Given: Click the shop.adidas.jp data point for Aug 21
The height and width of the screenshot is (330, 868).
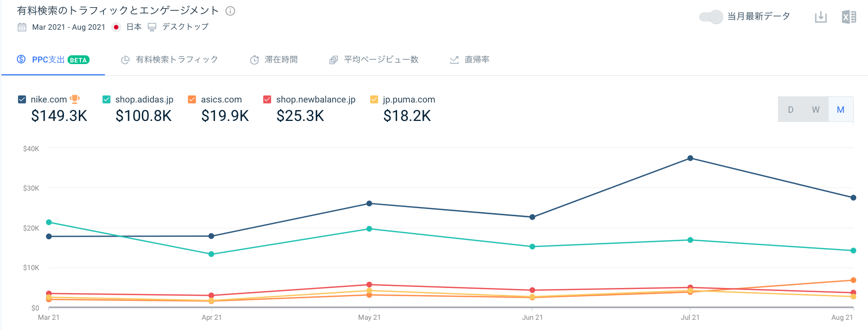Looking at the screenshot, I should (853, 251).
